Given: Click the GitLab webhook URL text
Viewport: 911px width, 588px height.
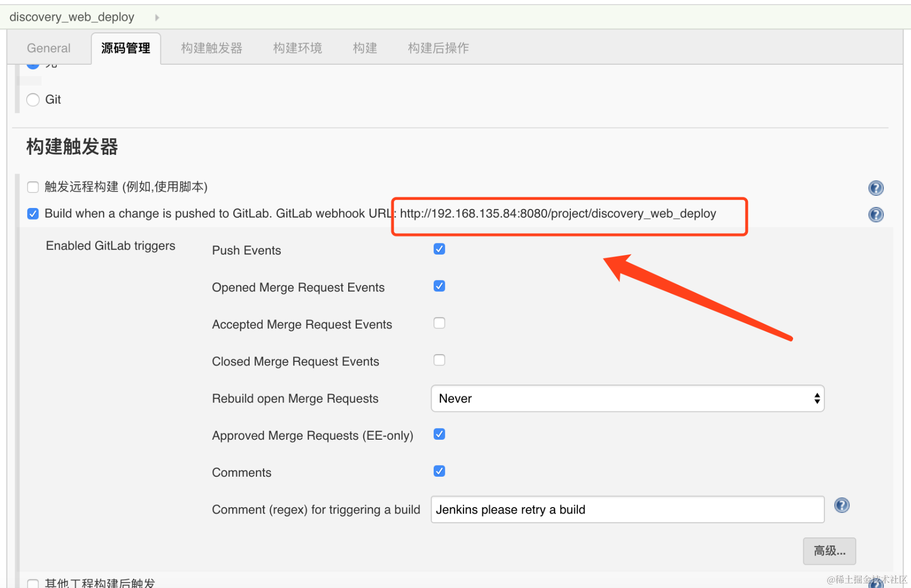Looking at the screenshot, I should tap(558, 214).
